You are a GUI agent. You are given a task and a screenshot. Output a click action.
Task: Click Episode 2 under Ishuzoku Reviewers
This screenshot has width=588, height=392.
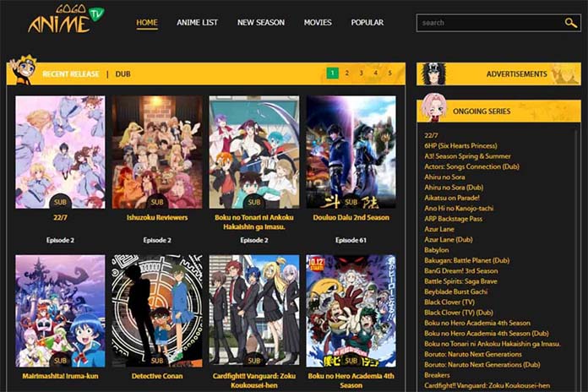coord(157,240)
